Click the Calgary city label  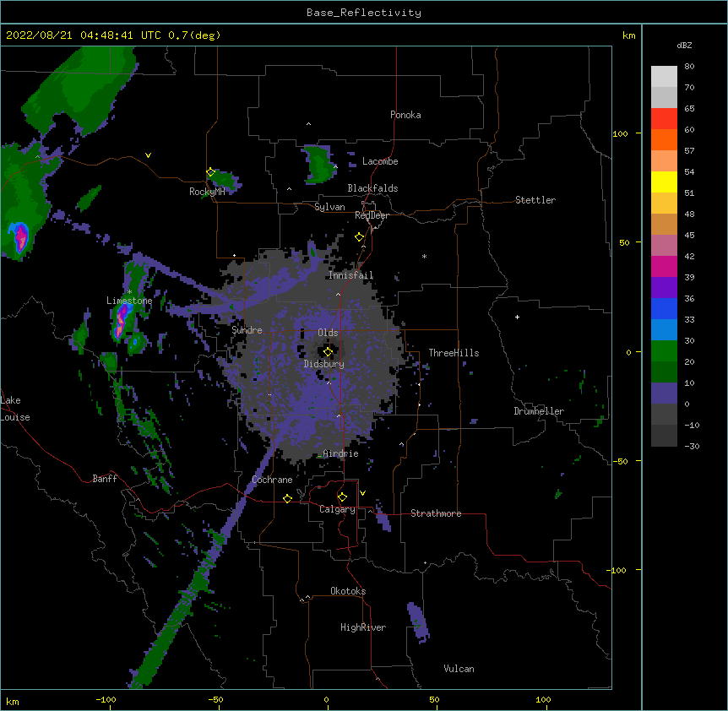[337, 509]
